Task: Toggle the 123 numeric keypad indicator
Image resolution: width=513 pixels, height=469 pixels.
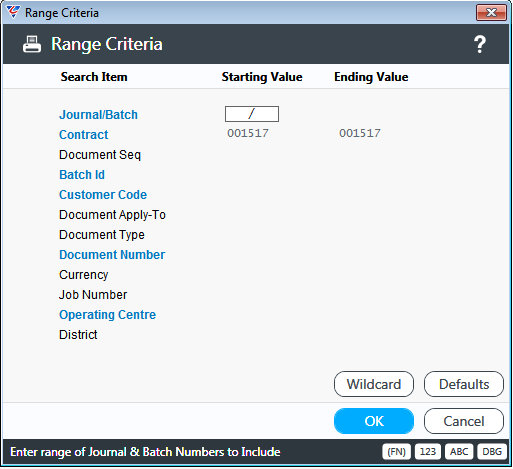Action: click(428, 452)
